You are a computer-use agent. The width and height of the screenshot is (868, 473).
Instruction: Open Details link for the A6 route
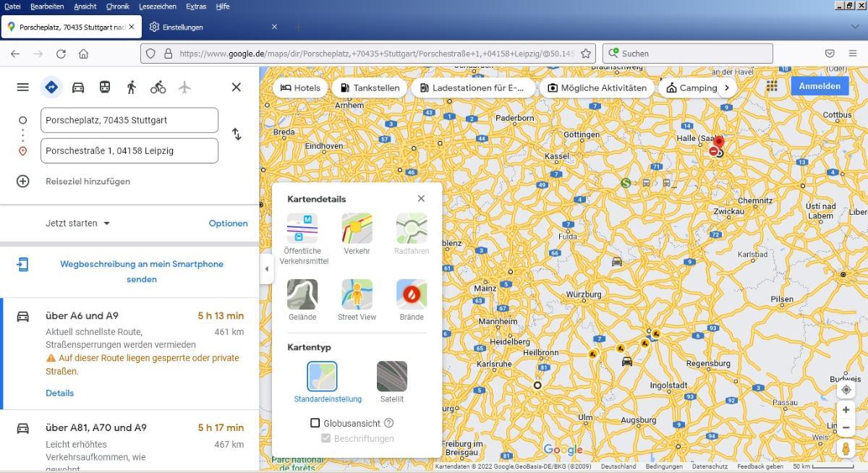(59, 393)
